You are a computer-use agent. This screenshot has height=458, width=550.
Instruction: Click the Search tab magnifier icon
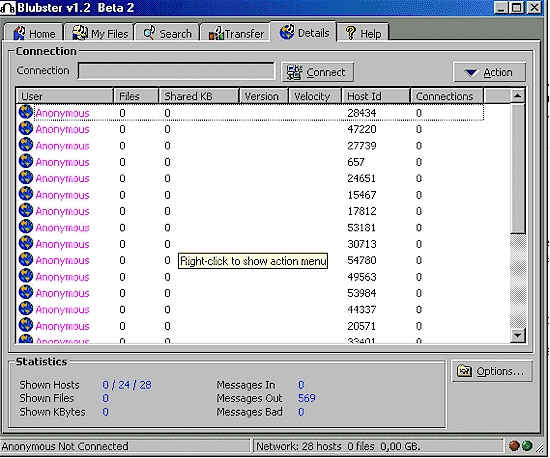(150, 32)
